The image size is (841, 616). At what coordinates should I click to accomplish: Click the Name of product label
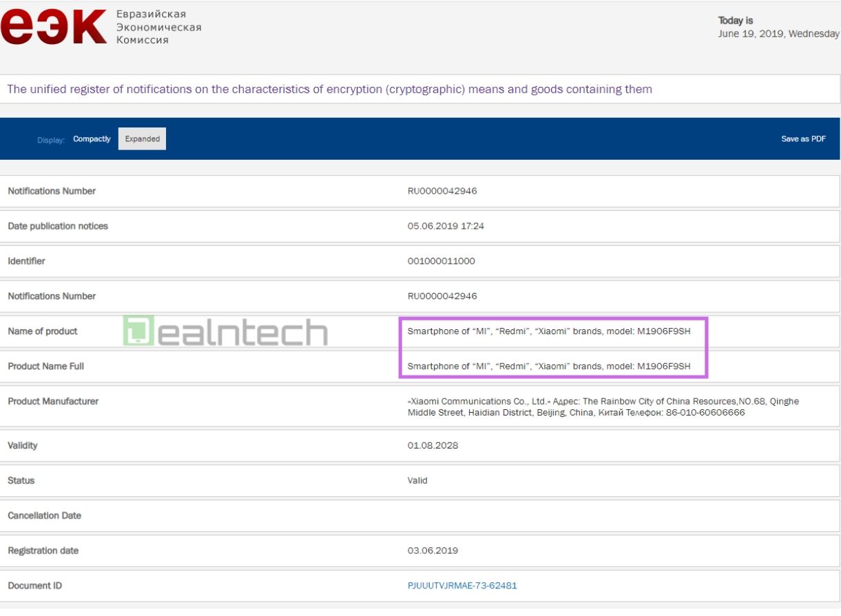point(43,331)
